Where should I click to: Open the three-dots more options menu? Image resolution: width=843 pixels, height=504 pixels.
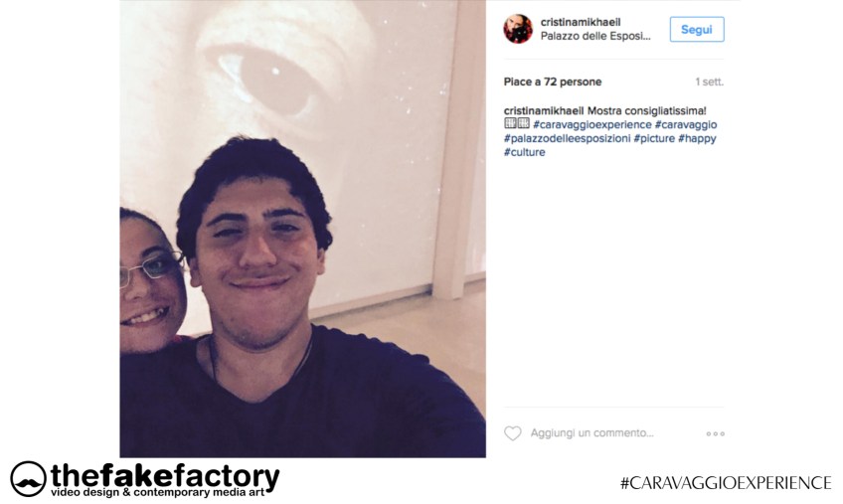pyautogui.click(x=715, y=433)
